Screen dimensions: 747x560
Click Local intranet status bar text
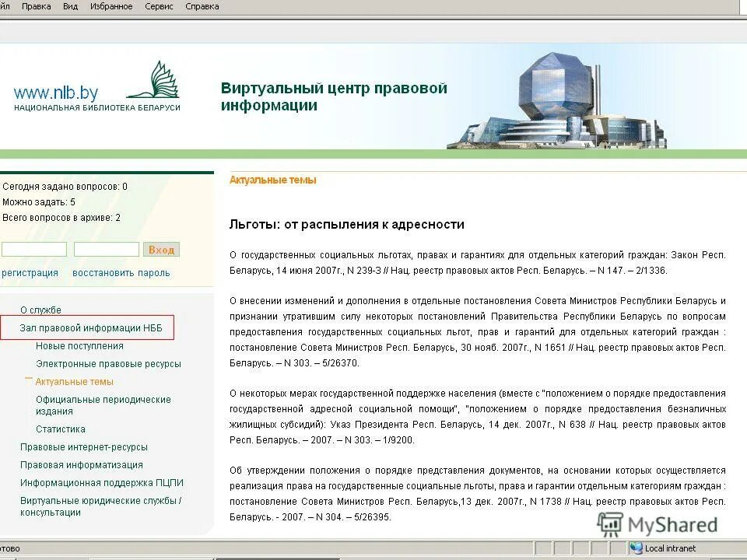[x=670, y=548]
